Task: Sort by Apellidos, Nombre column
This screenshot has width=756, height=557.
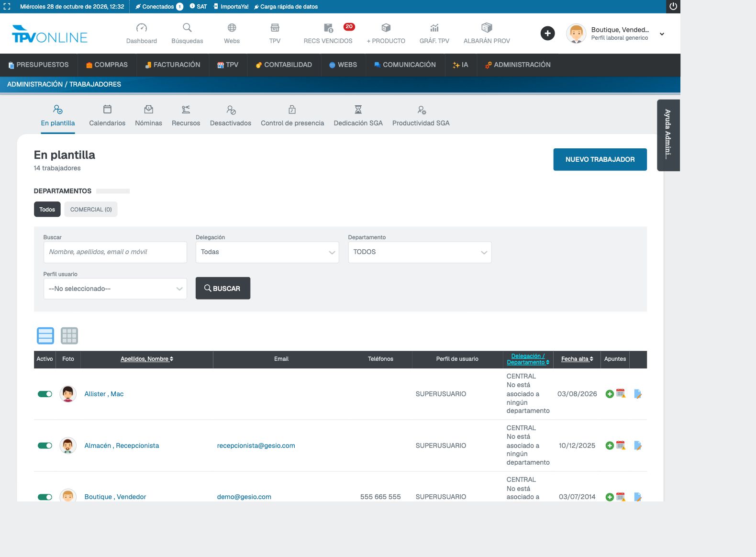Action: (147, 359)
